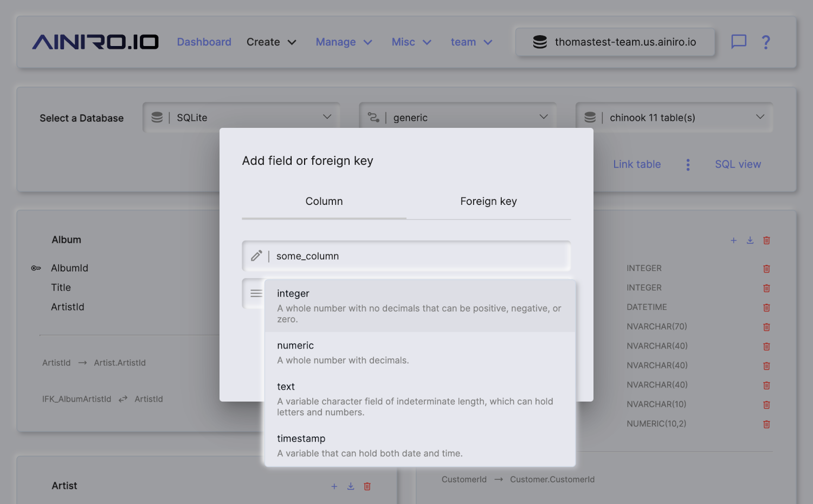This screenshot has width=813, height=504.
Task: Select the text data type option
Action: pos(420,399)
